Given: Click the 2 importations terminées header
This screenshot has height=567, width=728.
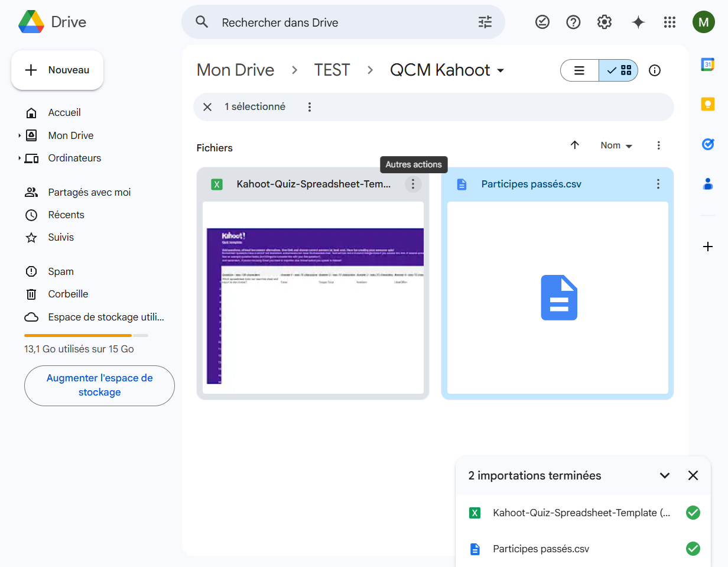Looking at the screenshot, I should pos(535,476).
